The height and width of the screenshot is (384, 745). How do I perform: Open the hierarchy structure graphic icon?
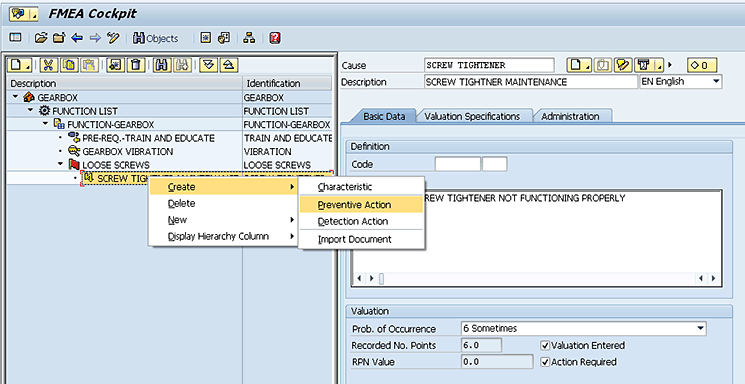(x=249, y=38)
